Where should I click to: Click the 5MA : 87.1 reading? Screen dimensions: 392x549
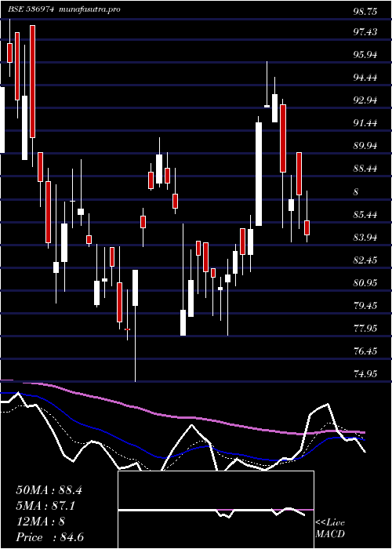(x=45, y=506)
